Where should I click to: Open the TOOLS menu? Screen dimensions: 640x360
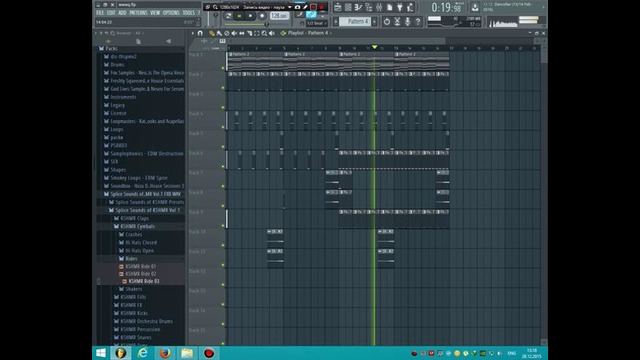point(189,13)
